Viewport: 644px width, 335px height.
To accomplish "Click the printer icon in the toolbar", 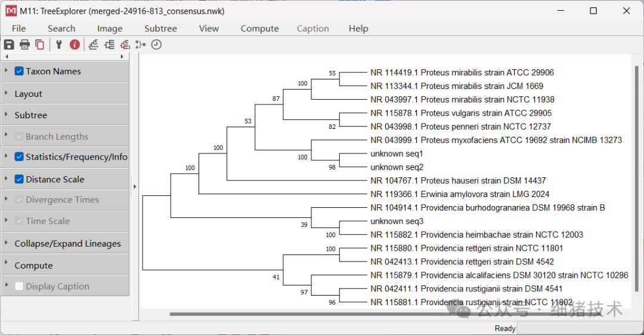I will tap(24, 44).
